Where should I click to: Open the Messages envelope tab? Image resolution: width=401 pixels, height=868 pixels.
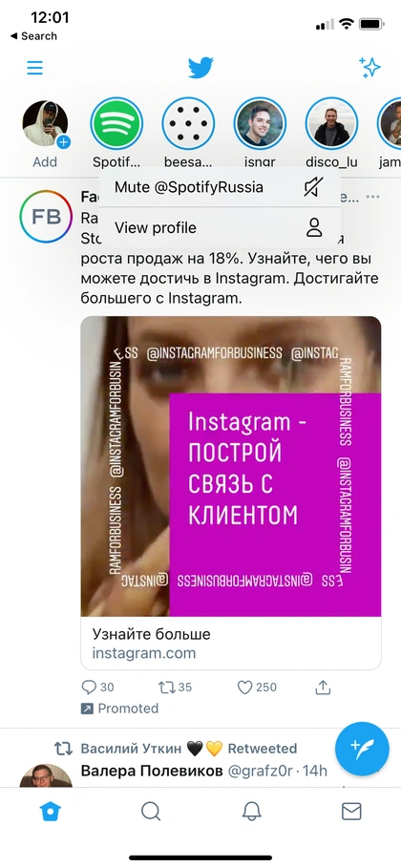tap(351, 812)
